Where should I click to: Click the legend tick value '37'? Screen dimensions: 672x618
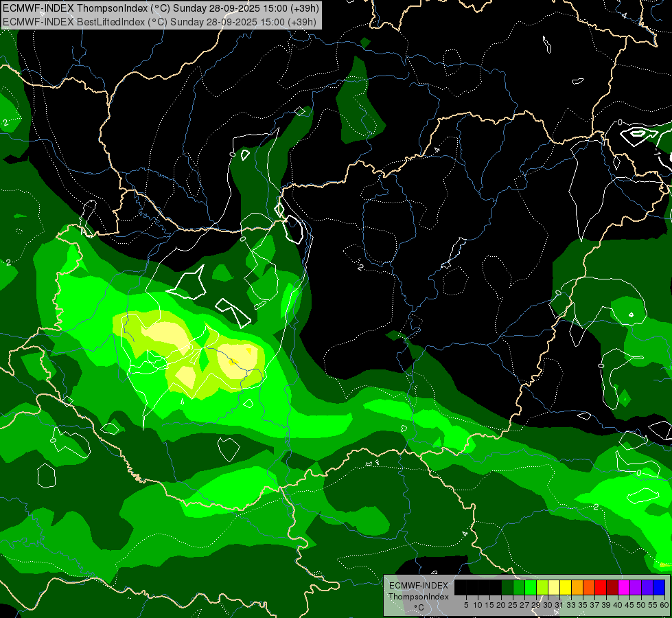594,605
